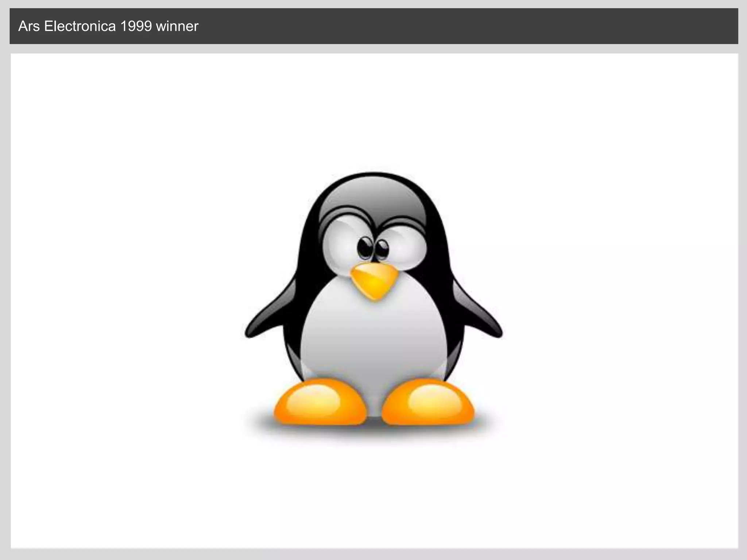The height and width of the screenshot is (560, 747).
Task: Click the penguin's right orange foot
Action: [428, 403]
